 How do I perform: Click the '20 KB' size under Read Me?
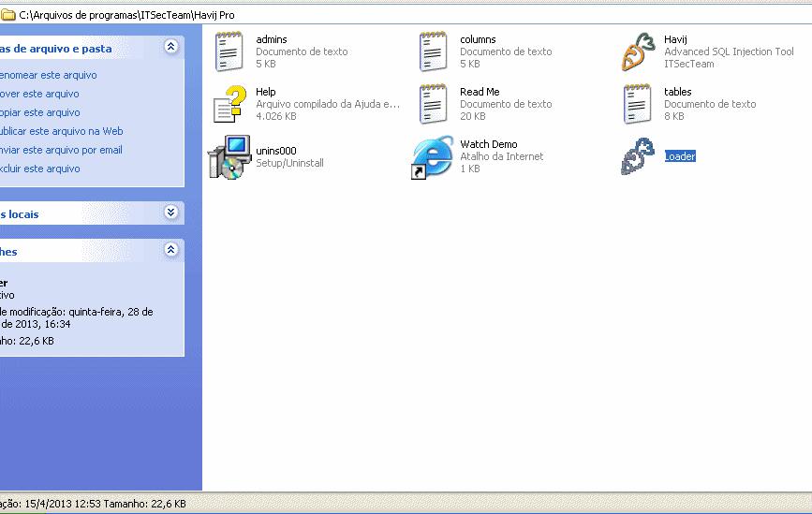[x=473, y=116]
